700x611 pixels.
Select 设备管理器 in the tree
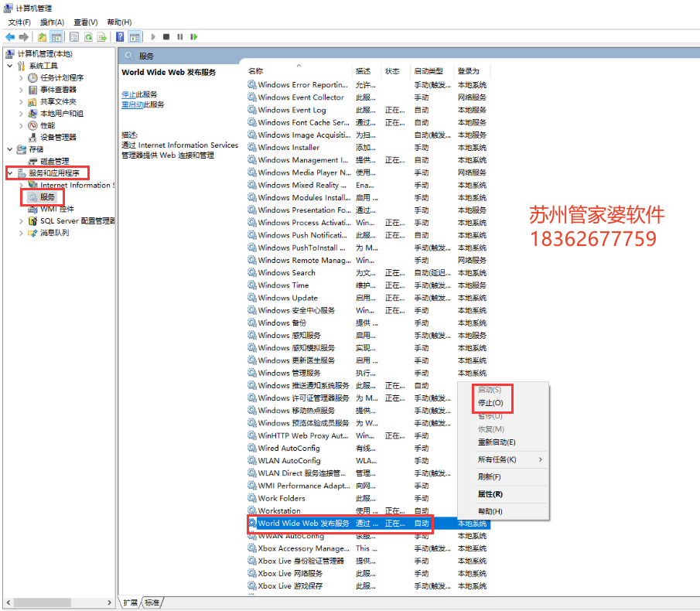pyautogui.click(x=58, y=137)
